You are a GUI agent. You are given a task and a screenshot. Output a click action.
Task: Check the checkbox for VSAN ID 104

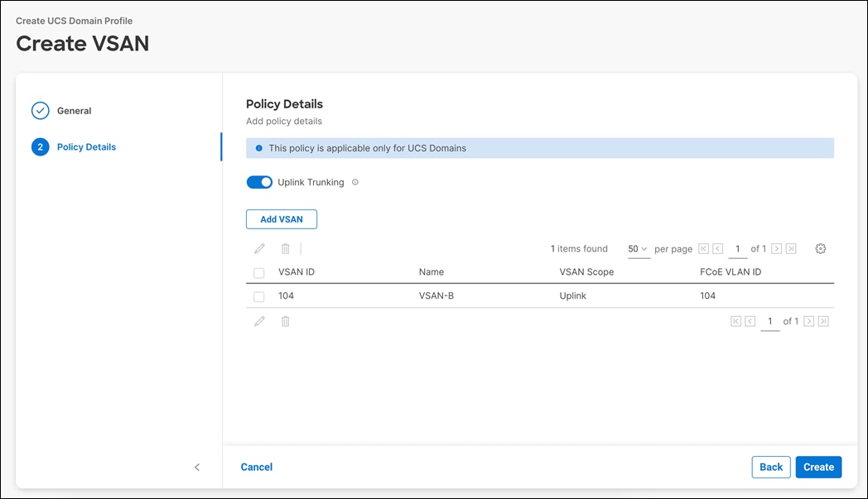259,295
